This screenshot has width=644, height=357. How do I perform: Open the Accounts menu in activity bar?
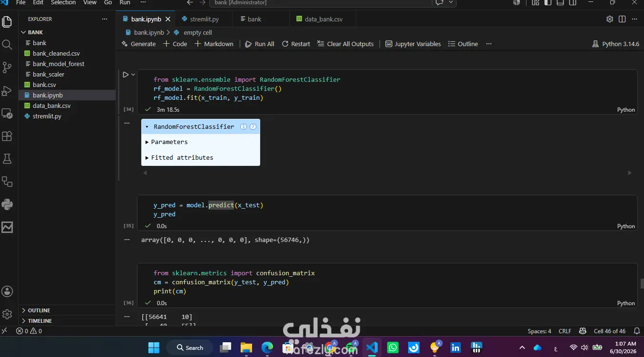[7, 291]
